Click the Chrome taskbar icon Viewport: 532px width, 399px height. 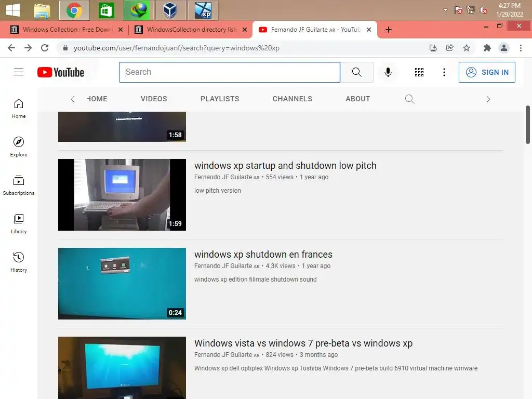tap(74, 10)
